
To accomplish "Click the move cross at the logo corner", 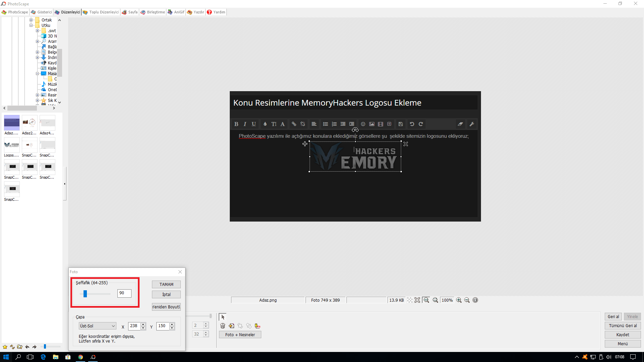I will pos(305,144).
